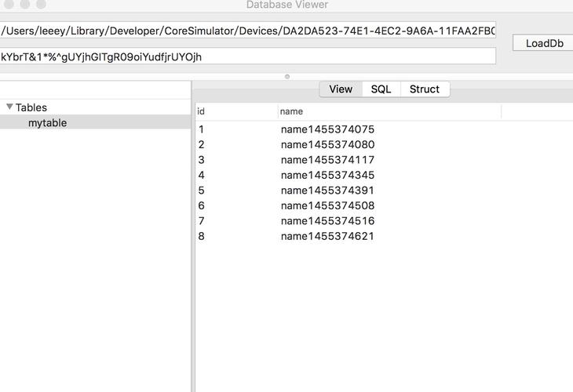Click the Tables label in sidebar
This screenshot has height=392, width=573.
(x=31, y=107)
